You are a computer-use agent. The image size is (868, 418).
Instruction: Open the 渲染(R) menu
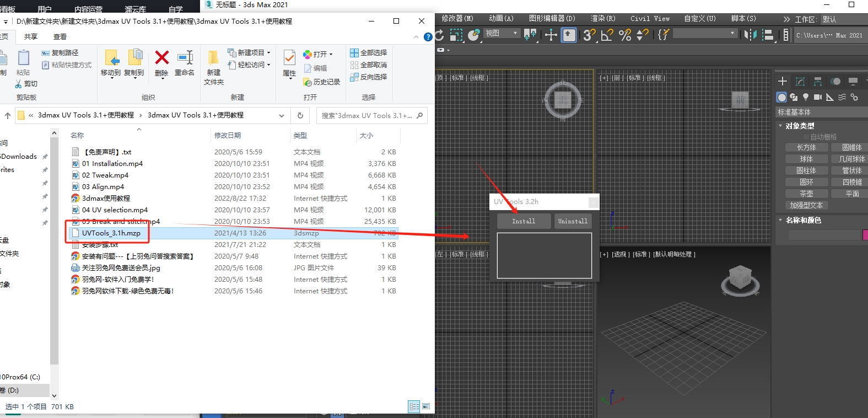[x=603, y=19]
